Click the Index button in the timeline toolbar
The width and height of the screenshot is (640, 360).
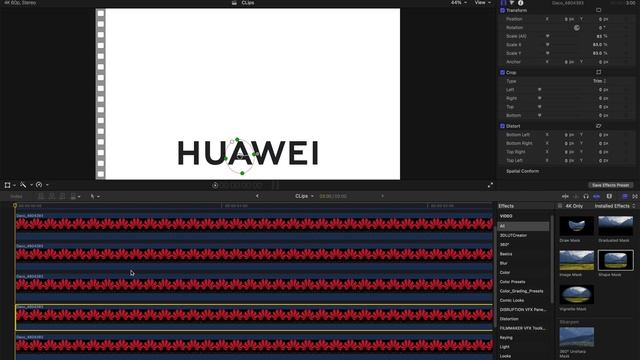(x=16, y=196)
